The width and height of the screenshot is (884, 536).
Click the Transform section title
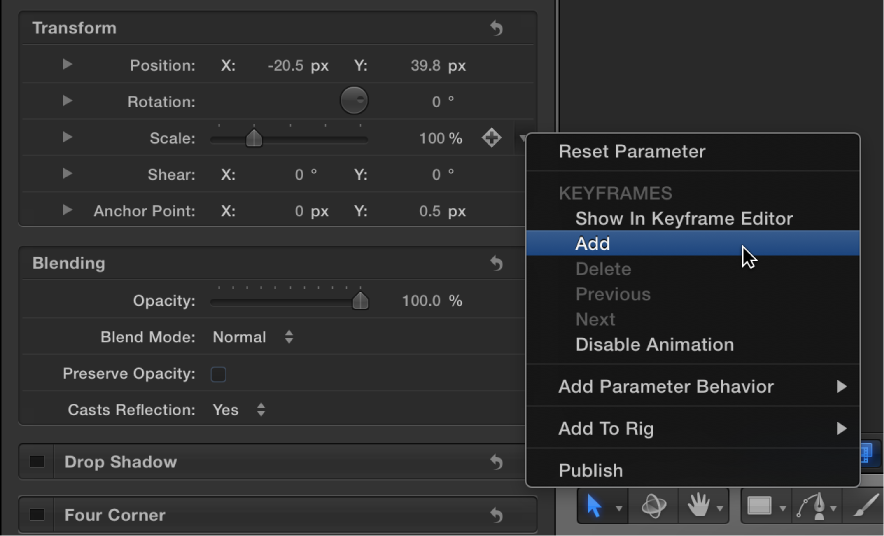[x=74, y=28]
